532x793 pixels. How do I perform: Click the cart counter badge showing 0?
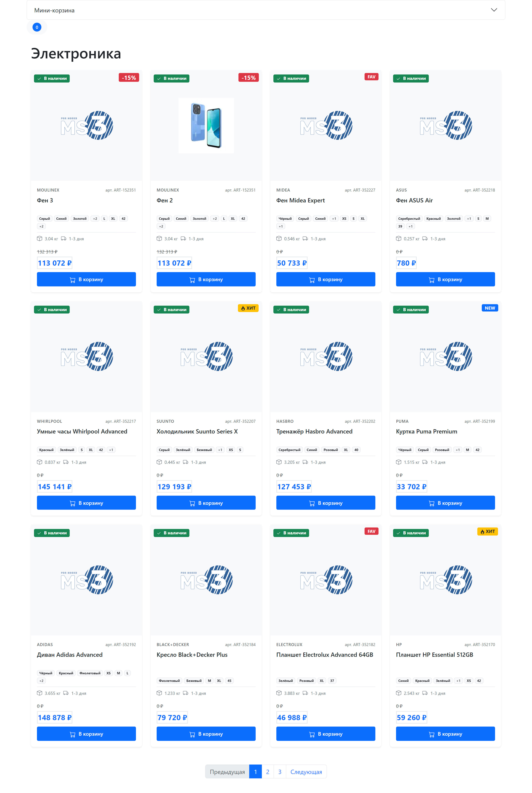37,27
